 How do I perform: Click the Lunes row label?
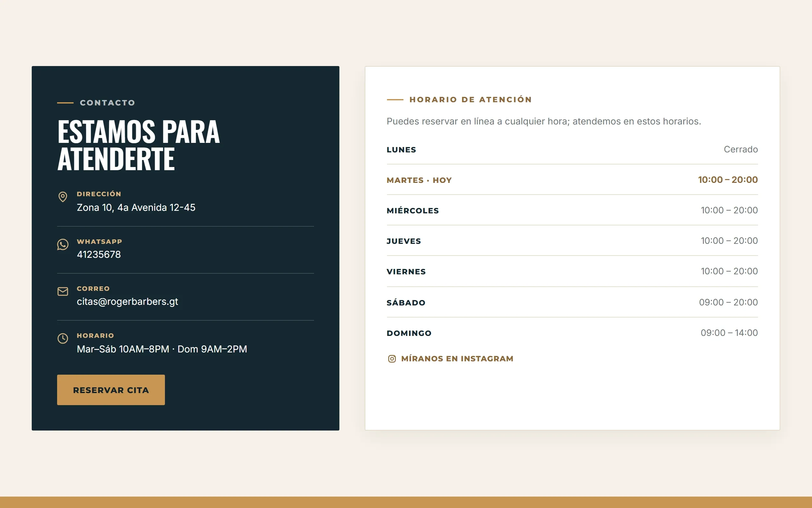tap(401, 150)
